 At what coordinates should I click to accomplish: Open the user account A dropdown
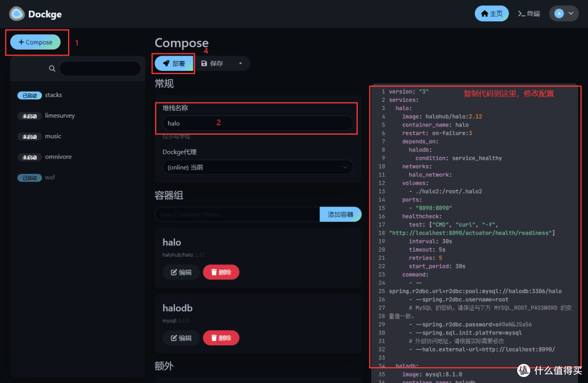point(563,13)
